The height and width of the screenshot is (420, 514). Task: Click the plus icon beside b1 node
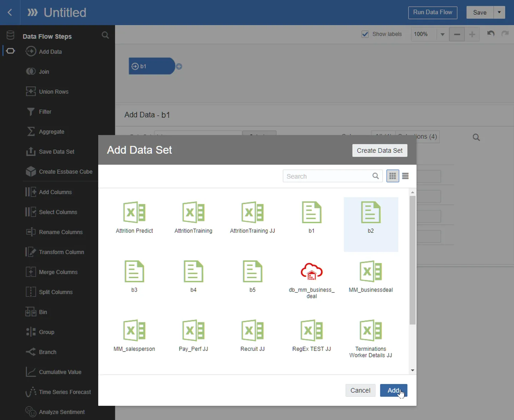179,66
